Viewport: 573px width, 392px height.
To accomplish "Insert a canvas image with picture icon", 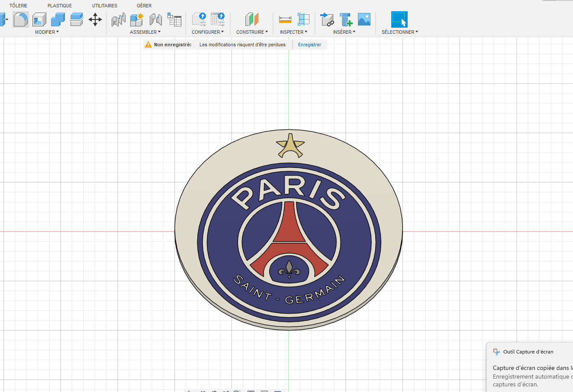I will pos(364,19).
